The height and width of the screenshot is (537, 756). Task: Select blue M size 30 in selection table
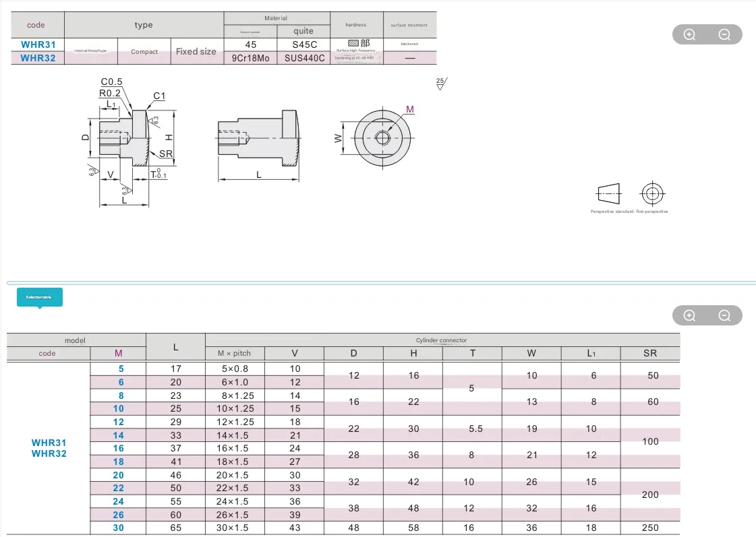tap(118, 528)
